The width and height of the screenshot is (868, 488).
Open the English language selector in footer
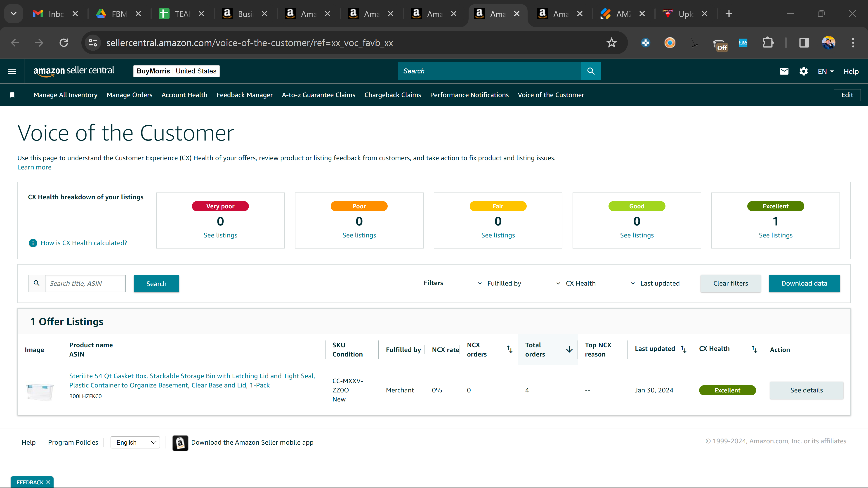(135, 443)
